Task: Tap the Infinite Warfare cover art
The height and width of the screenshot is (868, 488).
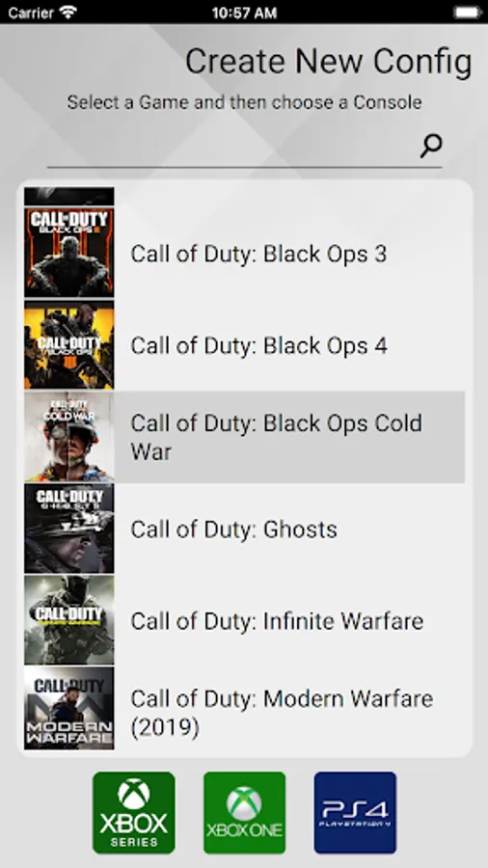Action: click(69, 620)
